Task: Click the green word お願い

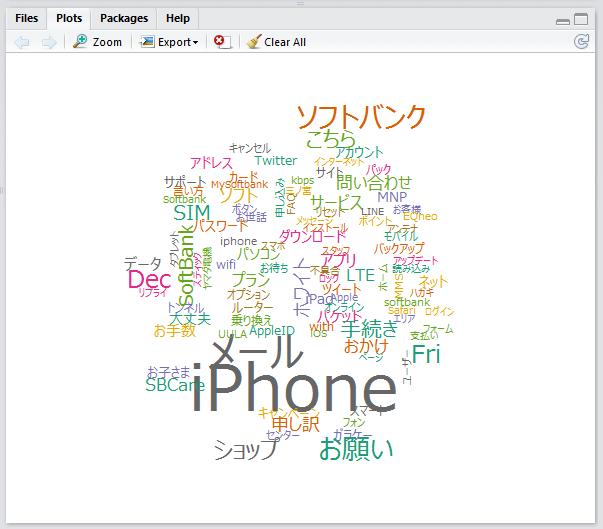Action: coord(356,449)
